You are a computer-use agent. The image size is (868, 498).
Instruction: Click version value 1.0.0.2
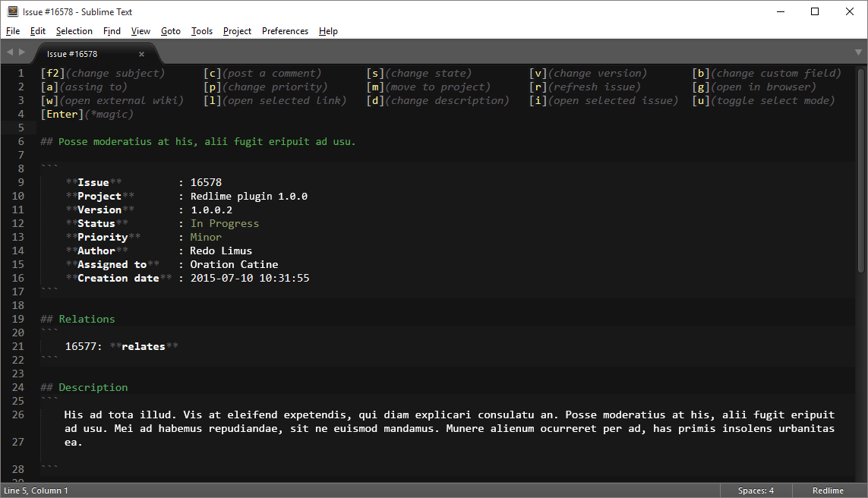click(x=211, y=210)
